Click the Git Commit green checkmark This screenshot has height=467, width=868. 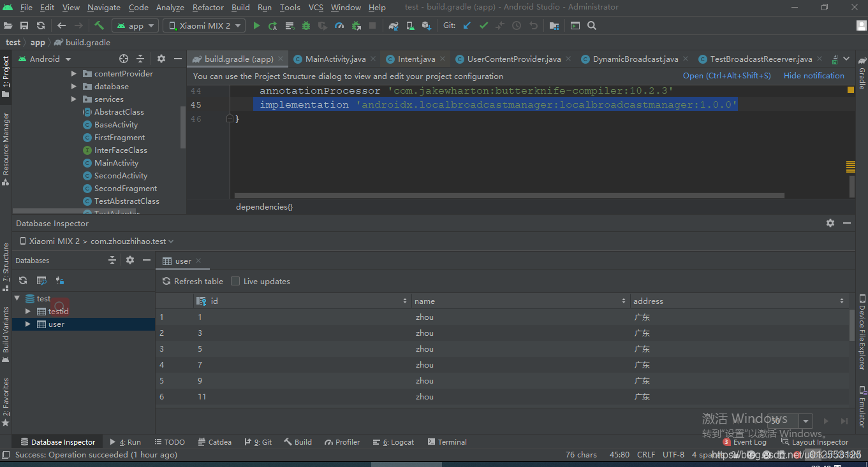pos(483,25)
